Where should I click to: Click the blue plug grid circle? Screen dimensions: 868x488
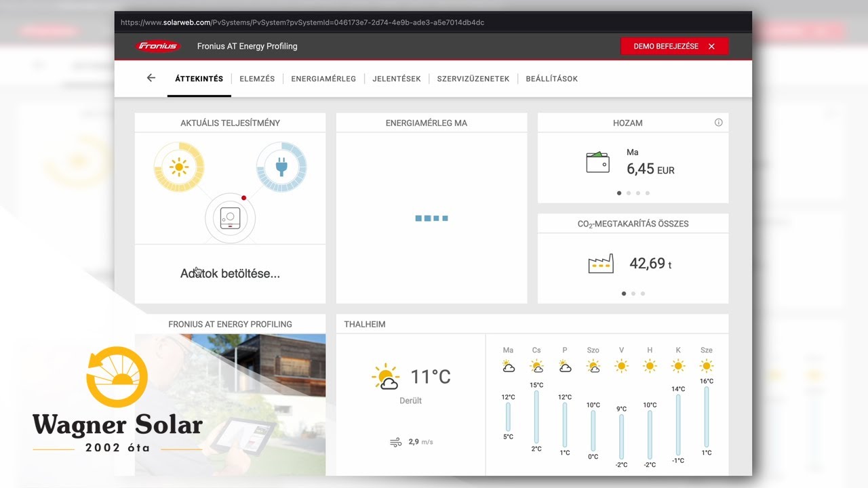(x=281, y=167)
